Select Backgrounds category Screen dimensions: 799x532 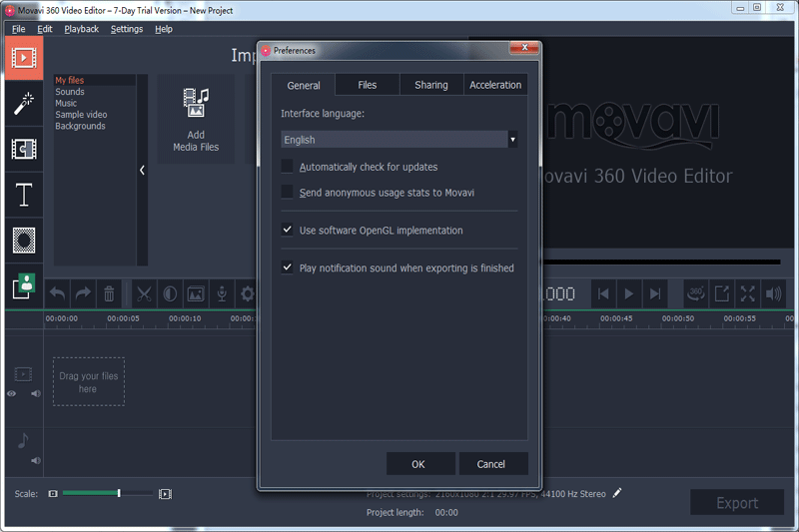coord(80,126)
